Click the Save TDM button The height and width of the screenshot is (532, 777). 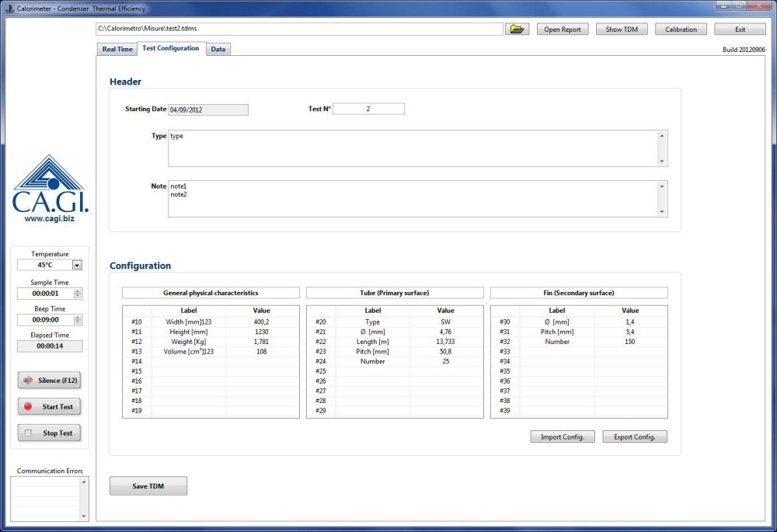(x=148, y=486)
